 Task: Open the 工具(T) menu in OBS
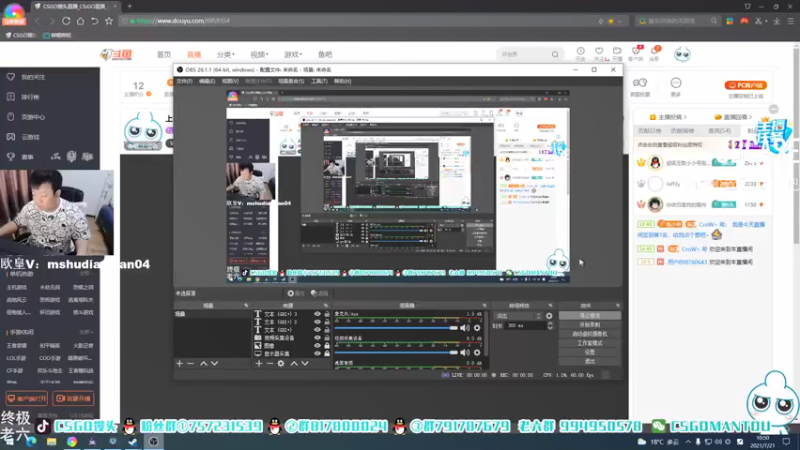(x=319, y=81)
